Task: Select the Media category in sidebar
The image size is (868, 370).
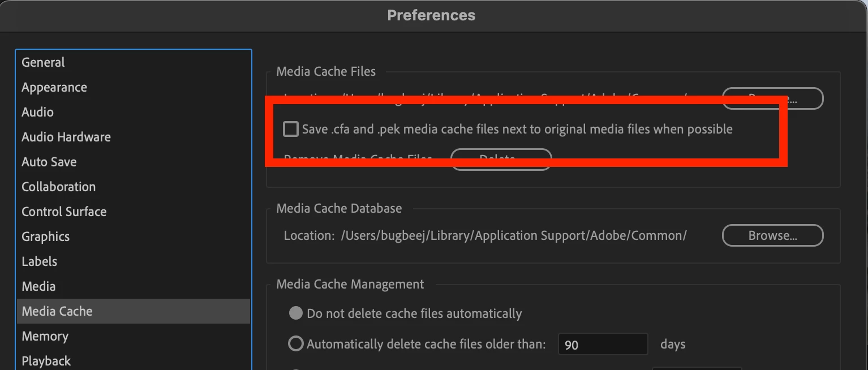Action: (x=38, y=286)
